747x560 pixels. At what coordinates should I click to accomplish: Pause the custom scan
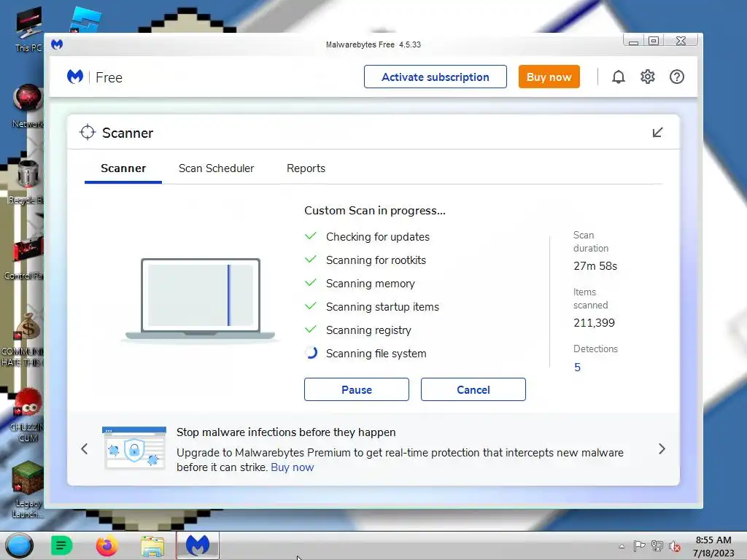point(356,389)
